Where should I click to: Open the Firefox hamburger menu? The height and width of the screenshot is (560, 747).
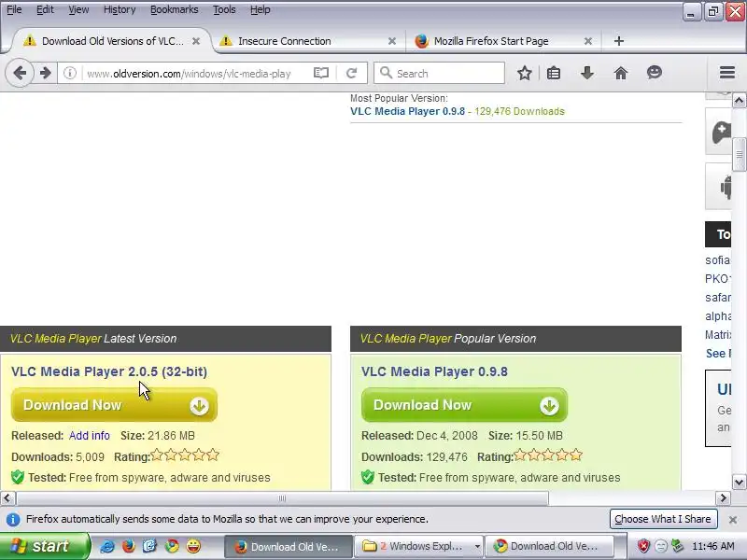pyautogui.click(x=727, y=73)
